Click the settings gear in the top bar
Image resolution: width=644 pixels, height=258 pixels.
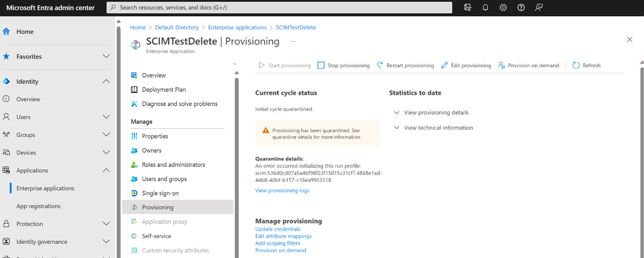[x=503, y=7]
